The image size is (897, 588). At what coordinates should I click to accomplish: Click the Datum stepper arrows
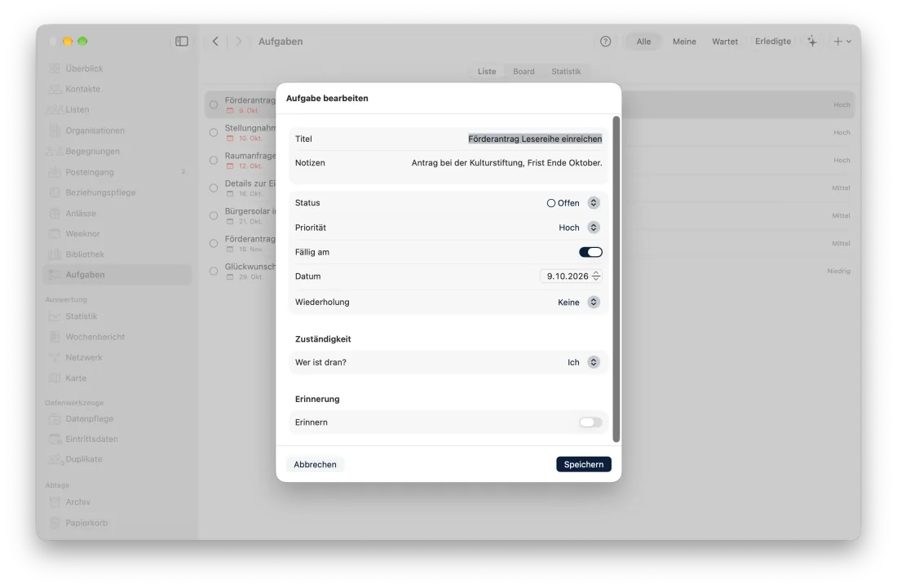[x=596, y=276]
